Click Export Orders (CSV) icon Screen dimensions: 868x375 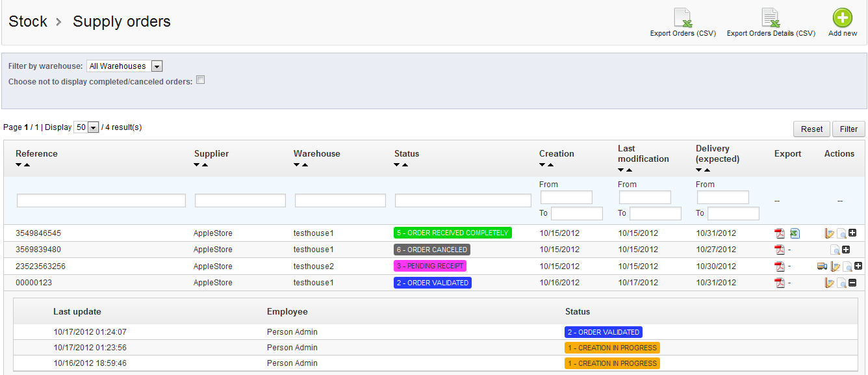click(x=683, y=18)
